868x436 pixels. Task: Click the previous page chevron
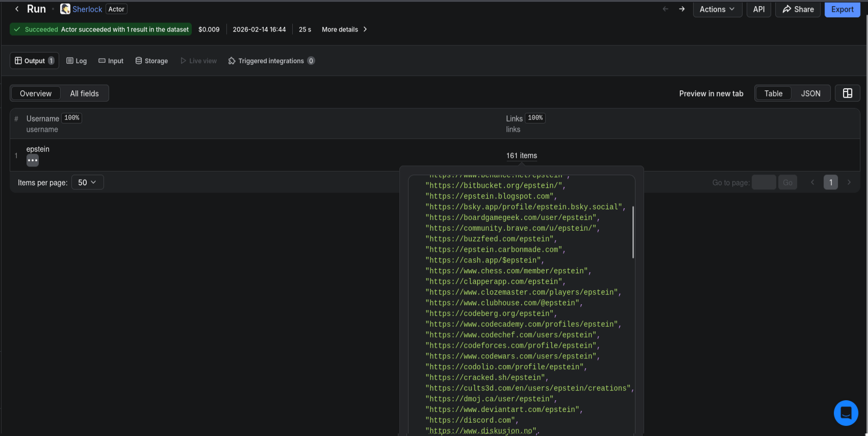pyautogui.click(x=812, y=182)
